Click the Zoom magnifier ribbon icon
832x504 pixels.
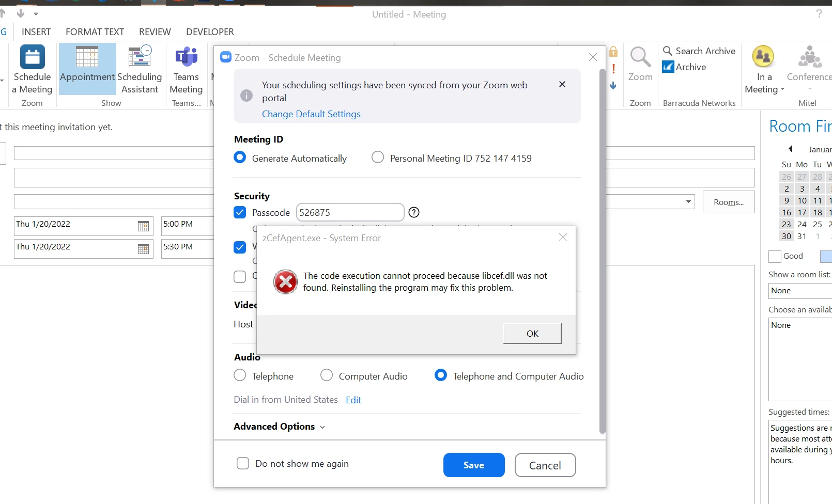pyautogui.click(x=640, y=64)
